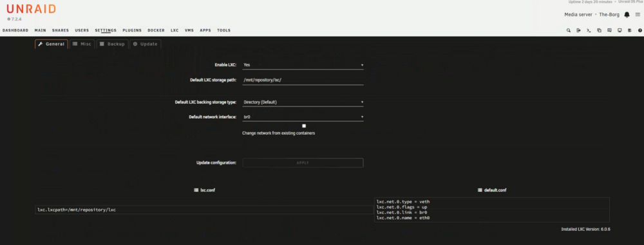Click the 'Media server' description text

click(578, 15)
